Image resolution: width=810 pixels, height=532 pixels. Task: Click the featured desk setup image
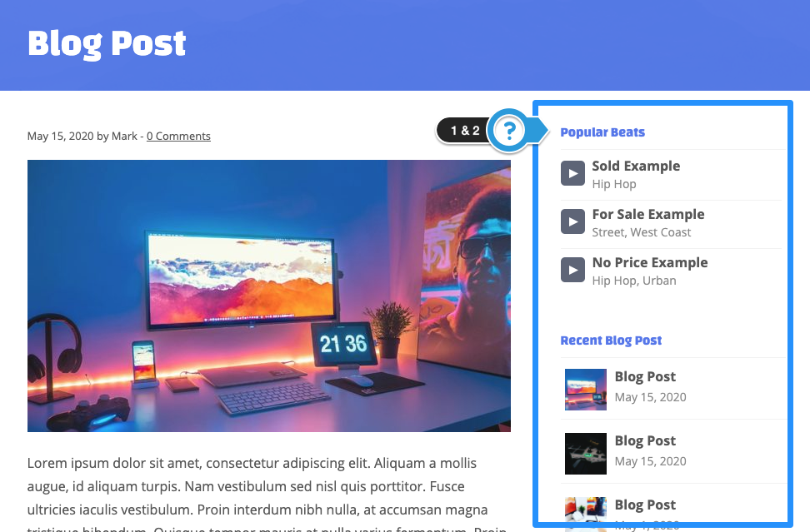point(269,296)
